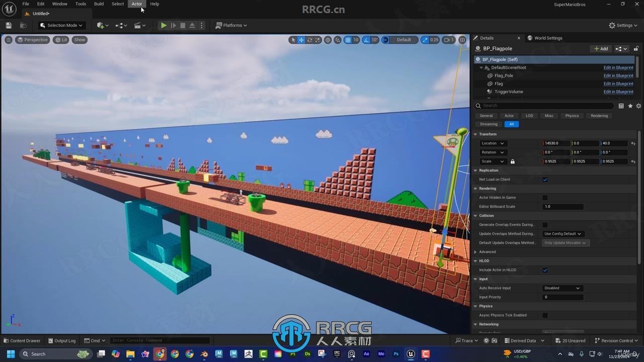Open the quick add content cube menu
Screen dimensions: 644x362
[x=102, y=25]
